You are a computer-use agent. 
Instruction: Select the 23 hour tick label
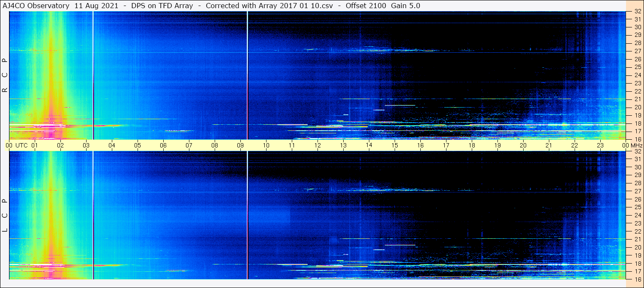pos(600,145)
